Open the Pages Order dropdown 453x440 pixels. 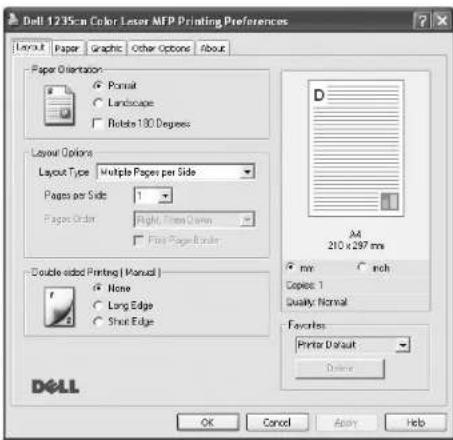247,220
